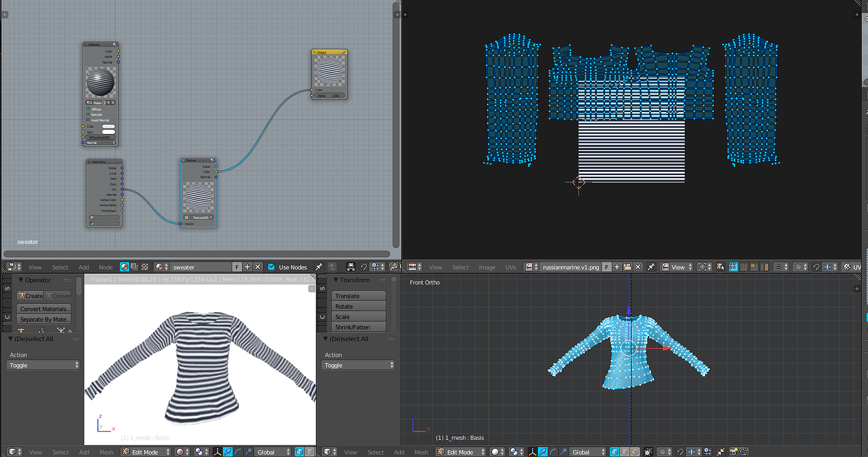Select material shader nodes type icon
The width and height of the screenshot is (868, 457).
pos(125,267)
